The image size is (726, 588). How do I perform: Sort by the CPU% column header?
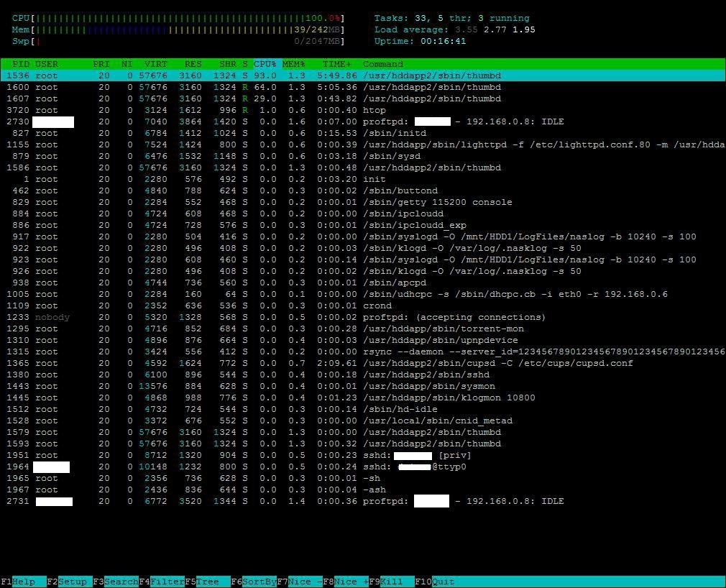(265, 64)
